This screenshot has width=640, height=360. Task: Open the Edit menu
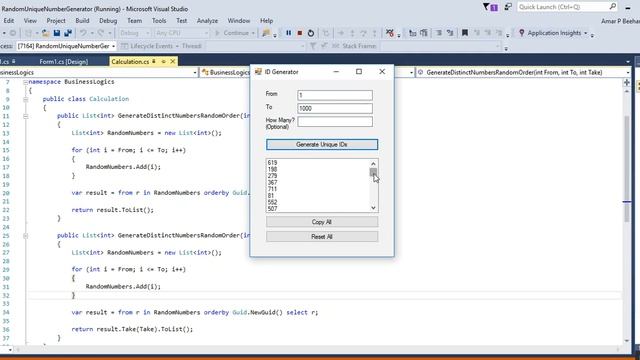tap(9, 20)
